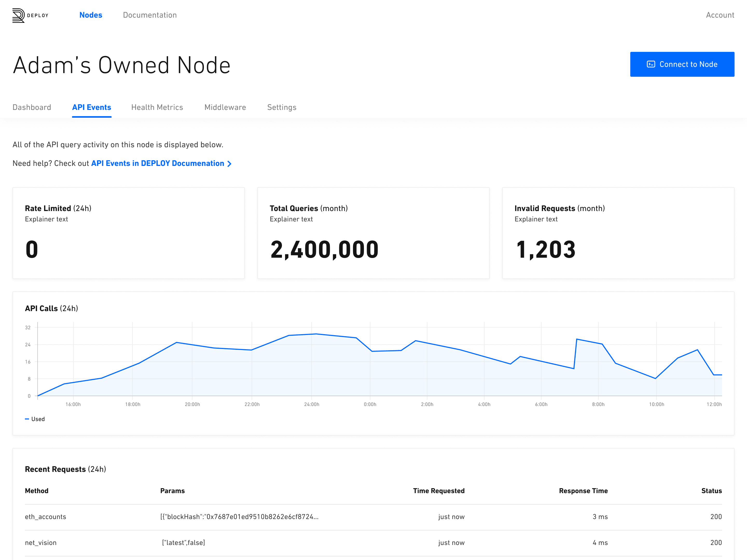Screen dimensions: 747x560
Task: Click the Total Queries card
Action: 373,233
